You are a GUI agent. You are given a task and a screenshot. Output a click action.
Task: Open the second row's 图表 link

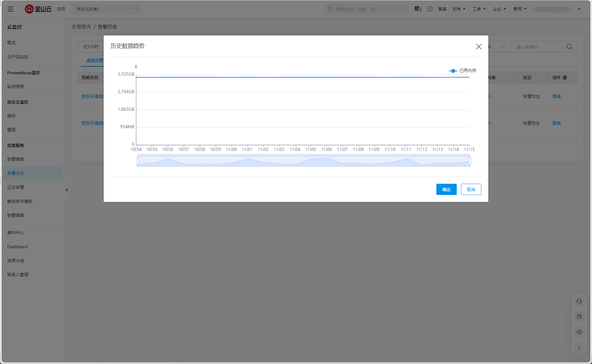(x=557, y=123)
